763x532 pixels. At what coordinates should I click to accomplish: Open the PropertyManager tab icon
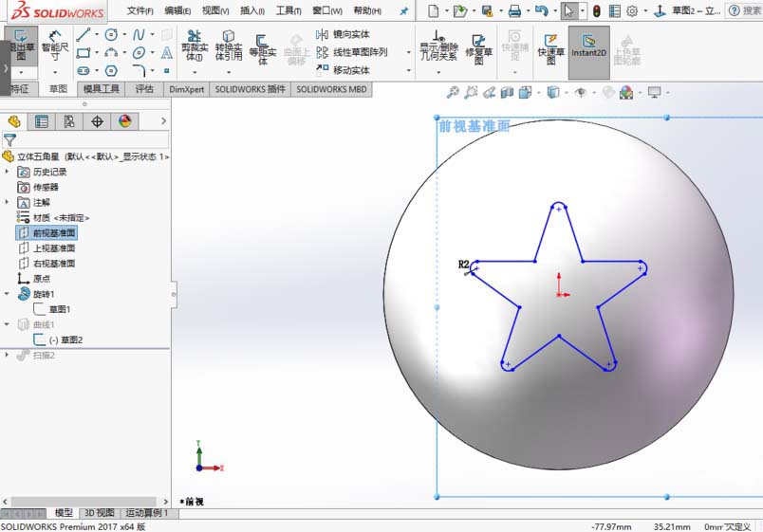[42, 121]
